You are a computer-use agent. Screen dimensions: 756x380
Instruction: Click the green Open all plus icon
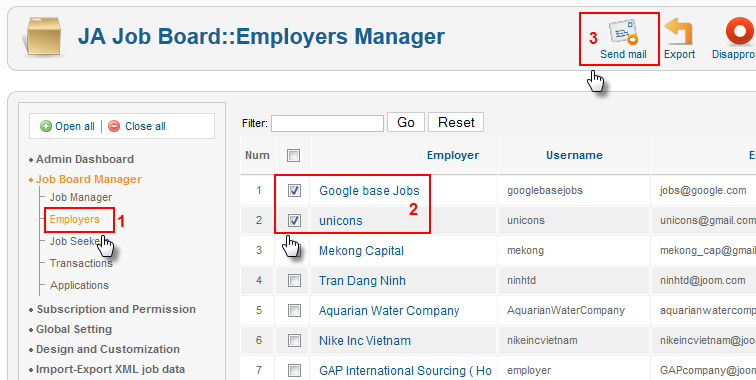pos(46,126)
